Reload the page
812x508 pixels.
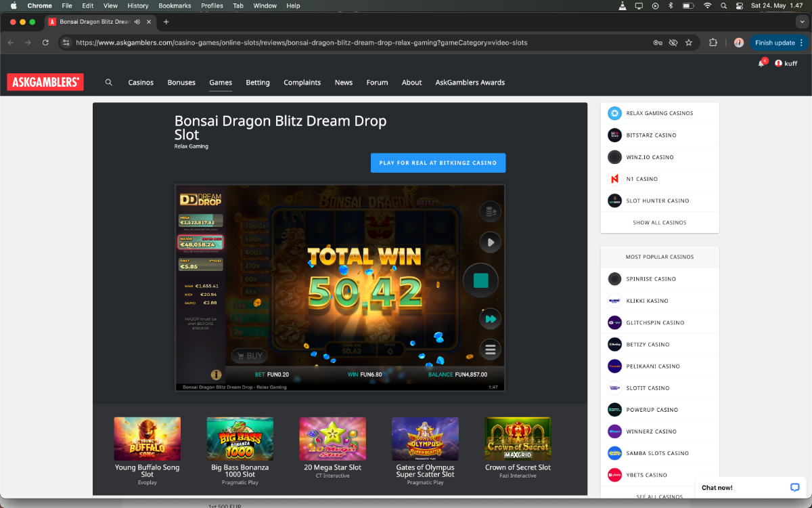click(x=45, y=43)
